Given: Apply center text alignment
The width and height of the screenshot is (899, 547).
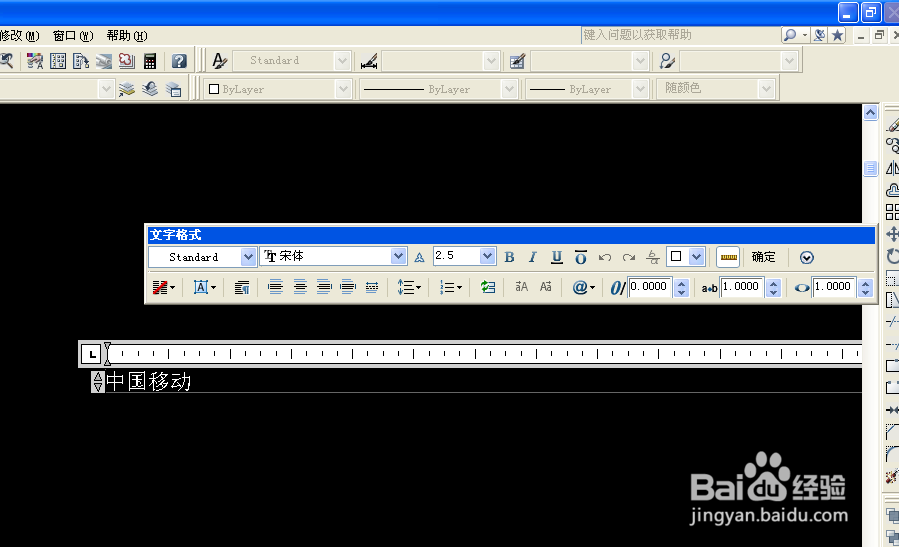Looking at the screenshot, I should (x=300, y=287).
